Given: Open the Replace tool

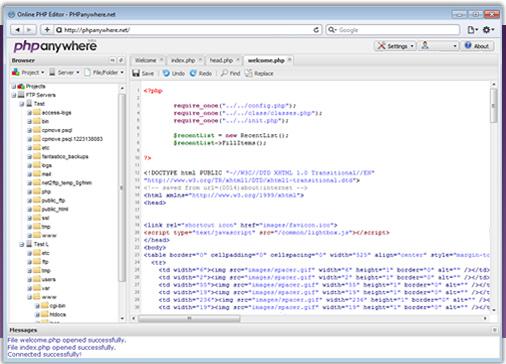Looking at the screenshot, I should click(x=259, y=73).
